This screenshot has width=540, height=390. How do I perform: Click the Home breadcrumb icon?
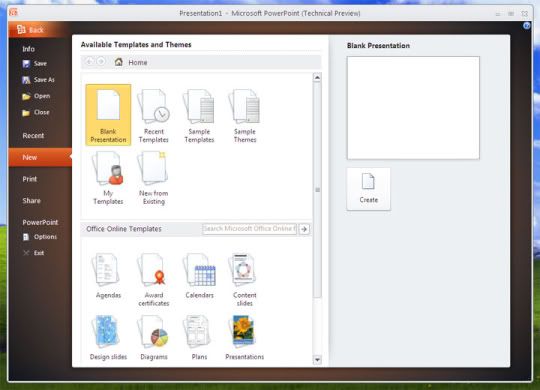[x=119, y=62]
